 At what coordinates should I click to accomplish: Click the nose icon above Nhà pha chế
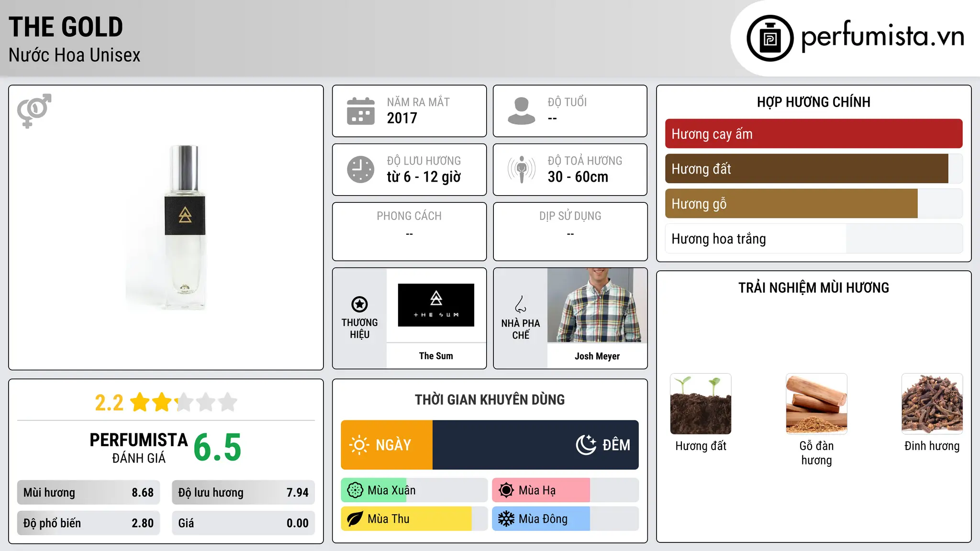click(521, 304)
